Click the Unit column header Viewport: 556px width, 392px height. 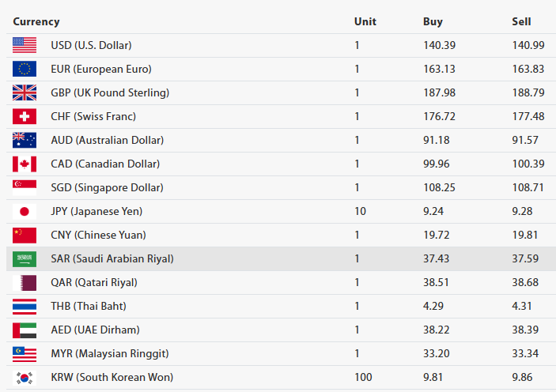(365, 21)
